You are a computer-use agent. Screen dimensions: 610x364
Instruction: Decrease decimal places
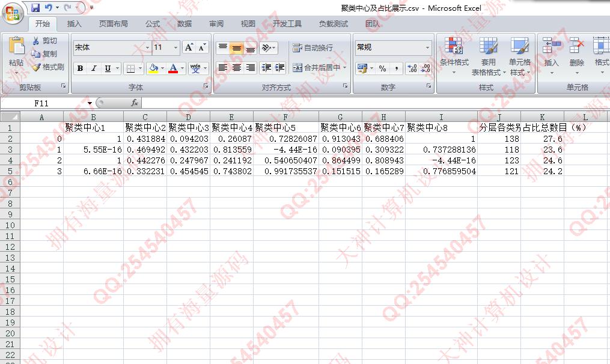(425, 68)
